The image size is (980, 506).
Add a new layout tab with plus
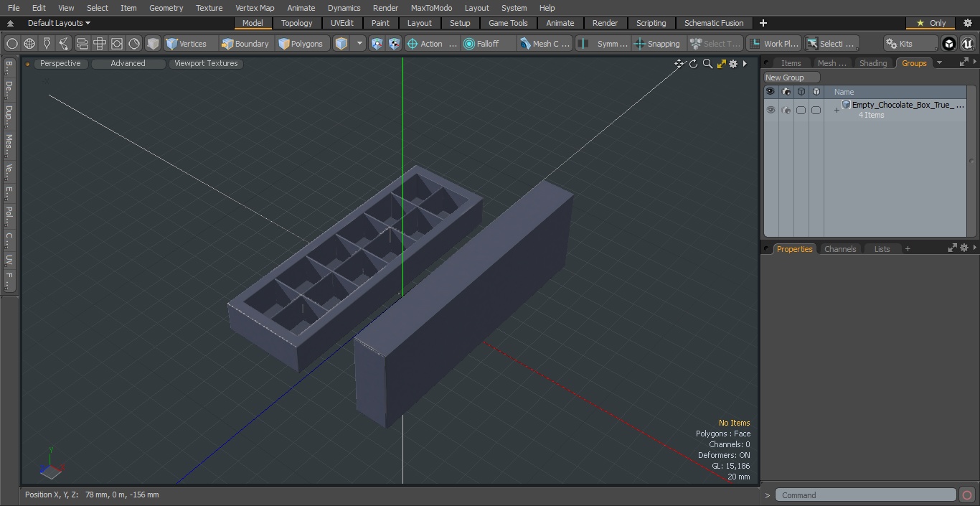[x=763, y=23]
